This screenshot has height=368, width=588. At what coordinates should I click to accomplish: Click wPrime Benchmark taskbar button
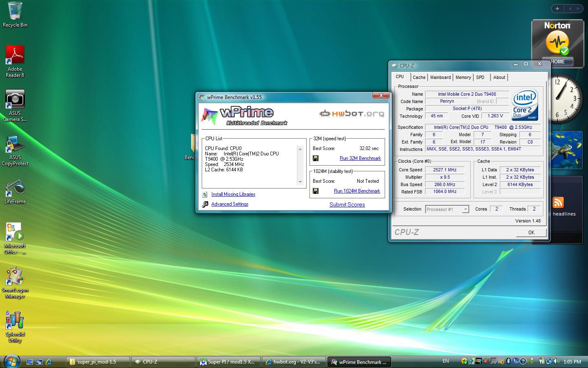pyautogui.click(x=359, y=362)
